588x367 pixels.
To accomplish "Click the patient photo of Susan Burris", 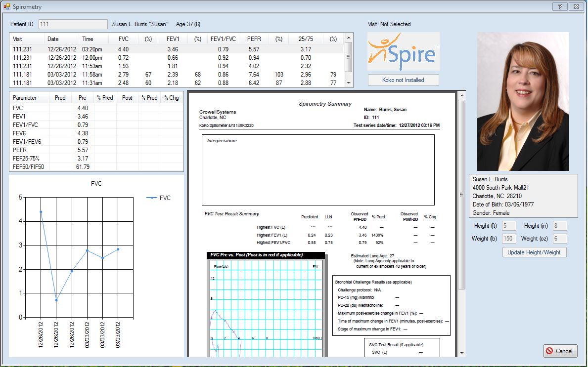I will [x=523, y=101].
